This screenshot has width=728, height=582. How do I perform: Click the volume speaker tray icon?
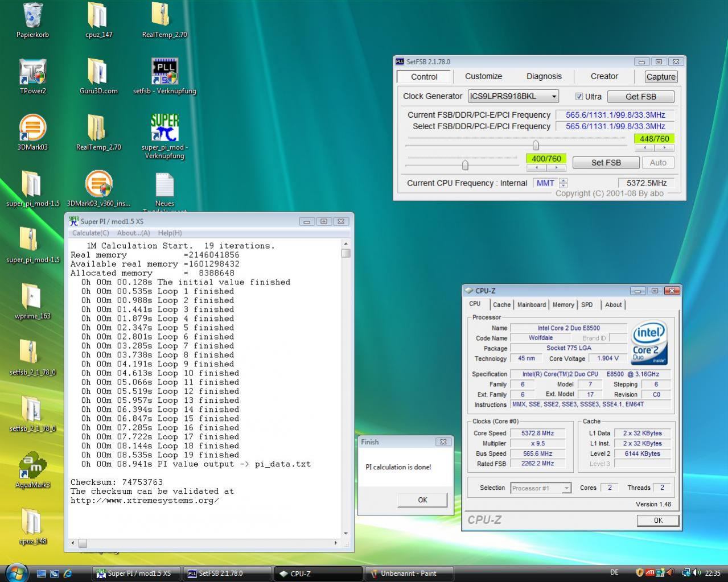697,573
